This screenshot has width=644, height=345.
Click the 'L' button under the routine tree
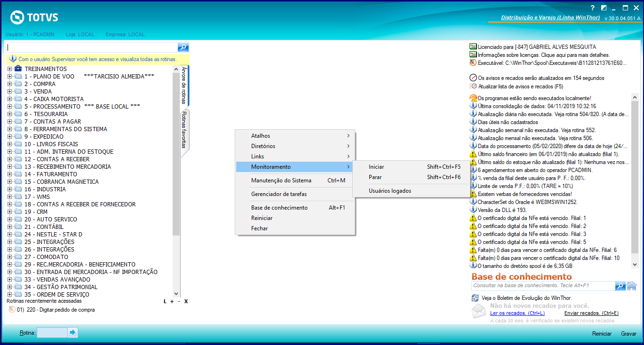point(165,301)
